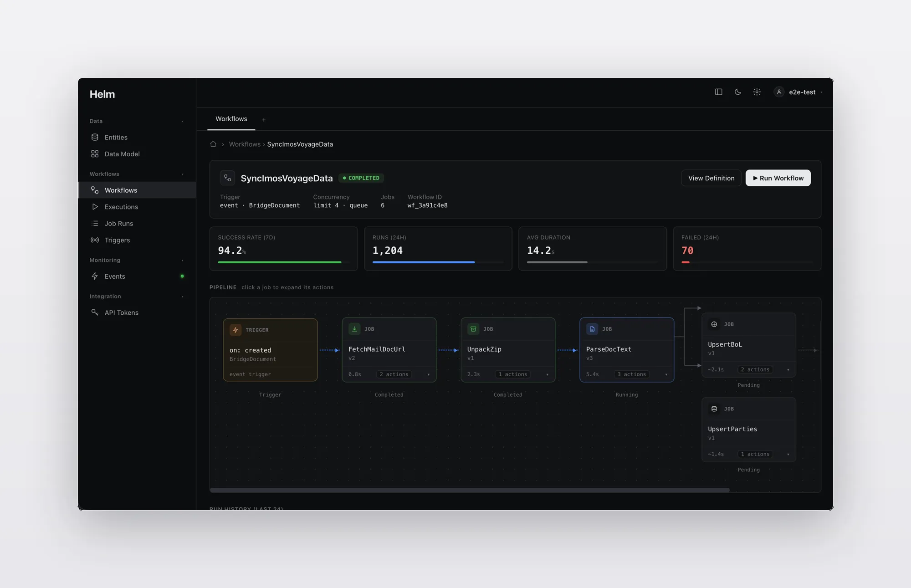Open Job Runs in sidebar

tap(137, 223)
